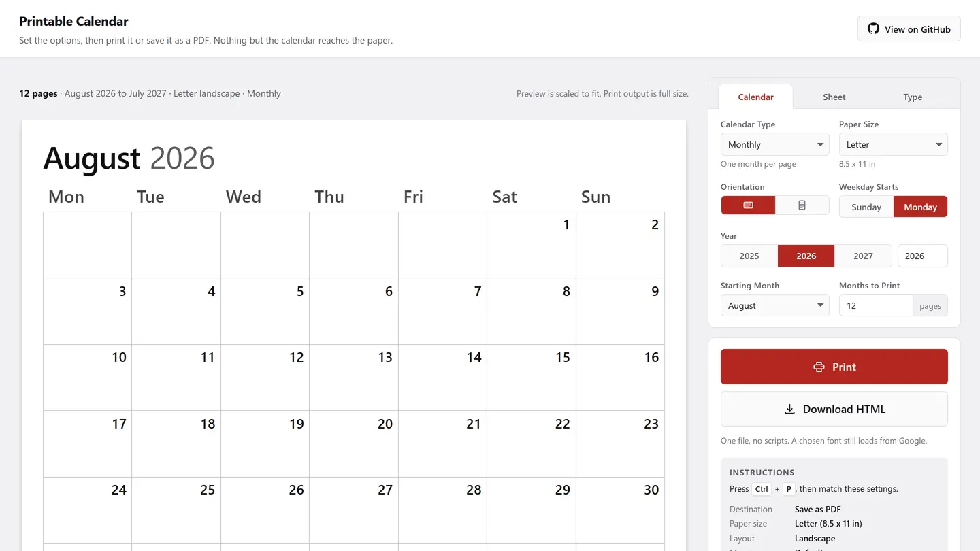
Task: Click the August 14 day cell
Action: pos(442,378)
